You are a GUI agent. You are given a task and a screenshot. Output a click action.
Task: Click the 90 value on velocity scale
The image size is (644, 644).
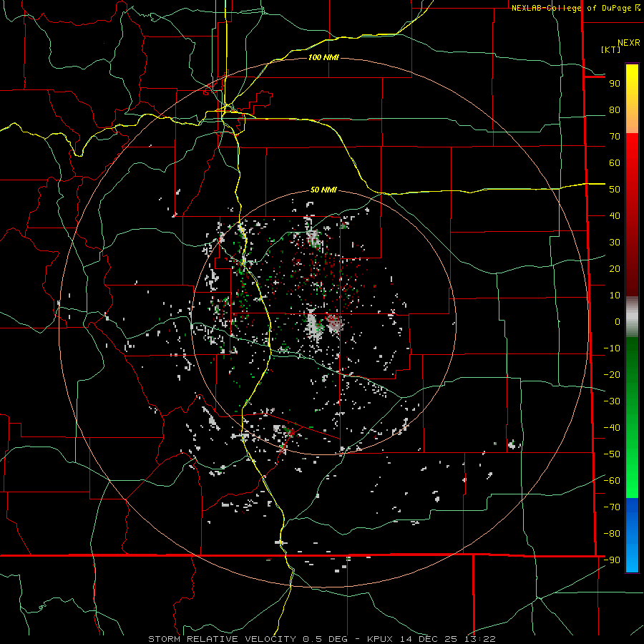[x=615, y=84]
